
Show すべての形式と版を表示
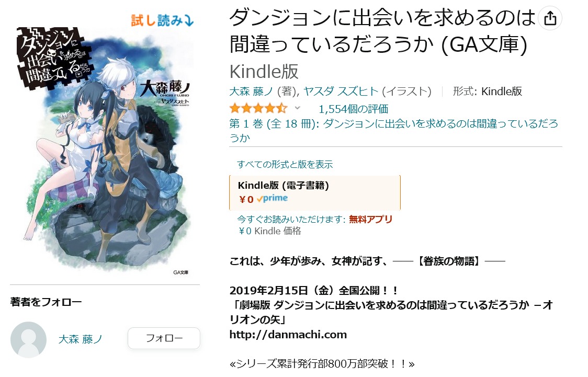point(285,164)
